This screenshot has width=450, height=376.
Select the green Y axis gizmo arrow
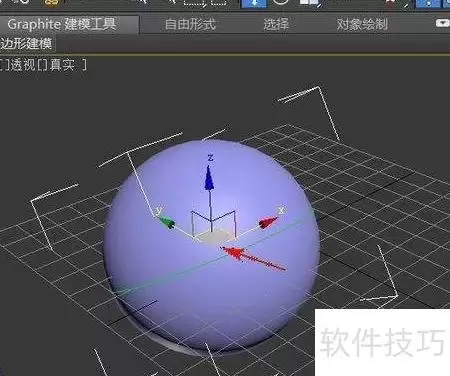[x=167, y=222]
